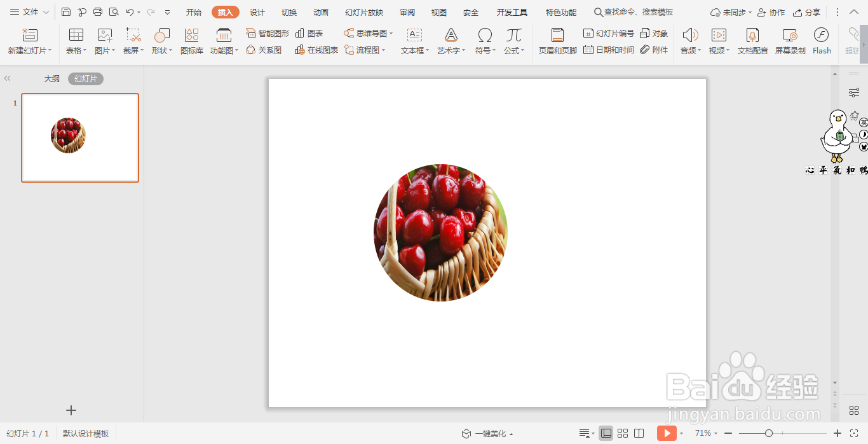Click the Redo arrow icon
The height and width of the screenshot is (444, 868).
click(x=151, y=12)
